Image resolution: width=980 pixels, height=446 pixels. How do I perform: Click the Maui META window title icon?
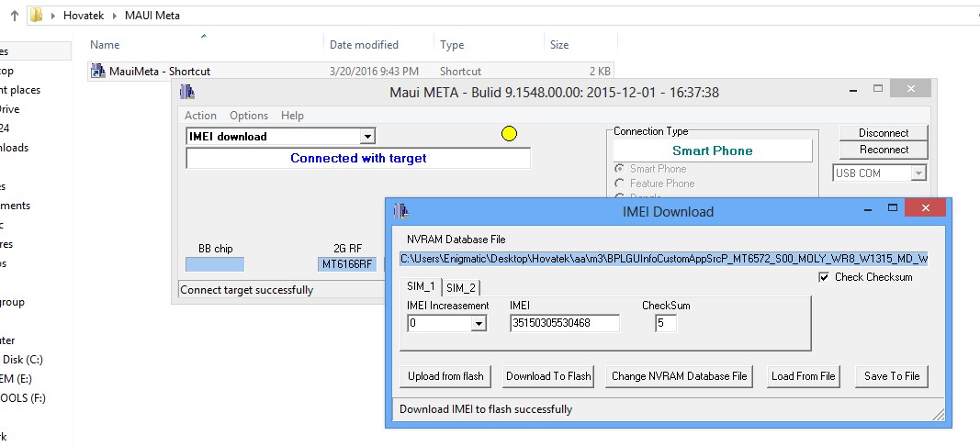click(x=186, y=92)
